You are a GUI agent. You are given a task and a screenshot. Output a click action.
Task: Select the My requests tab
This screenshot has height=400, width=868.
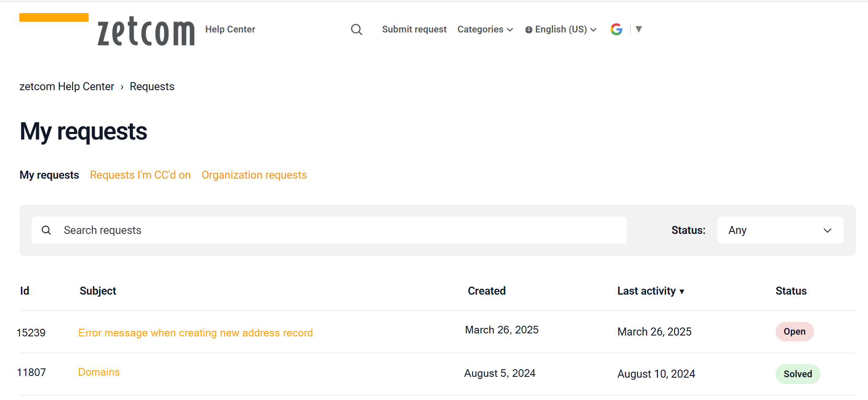point(49,175)
